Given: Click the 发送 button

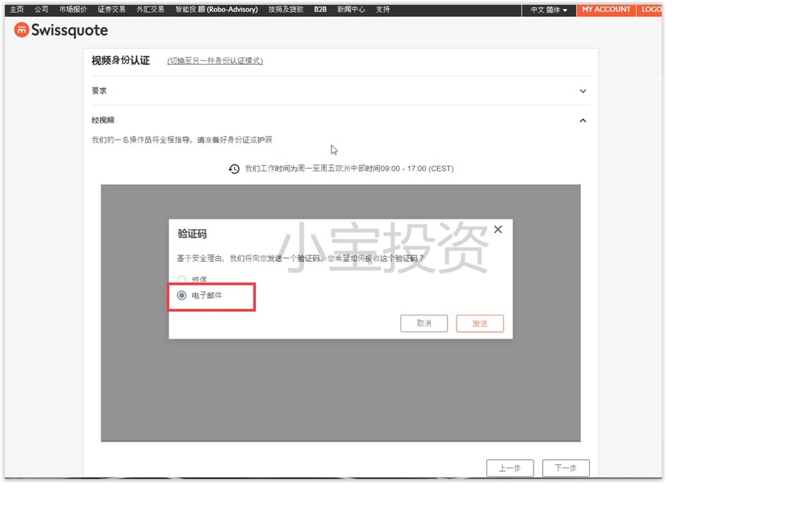Looking at the screenshot, I should pos(479,323).
